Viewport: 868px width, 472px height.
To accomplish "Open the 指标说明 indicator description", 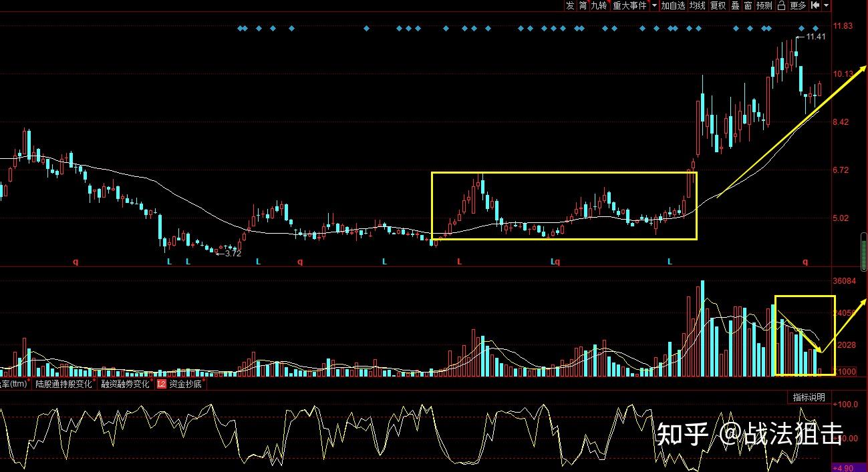I will [x=809, y=397].
